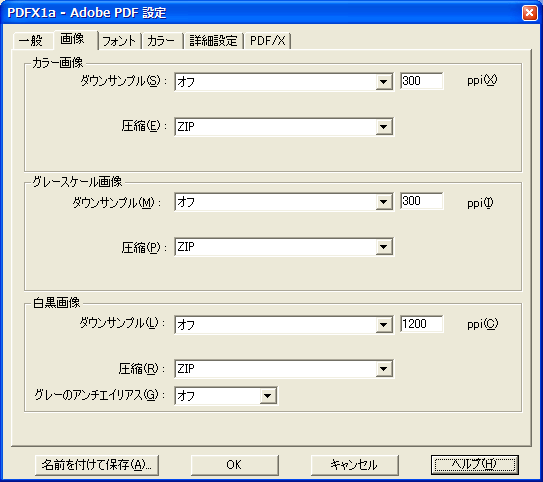The image size is (543, 482).
Task: Expand the カラー画像 ダウンサンプル dropdown
Action: click(284, 82)
